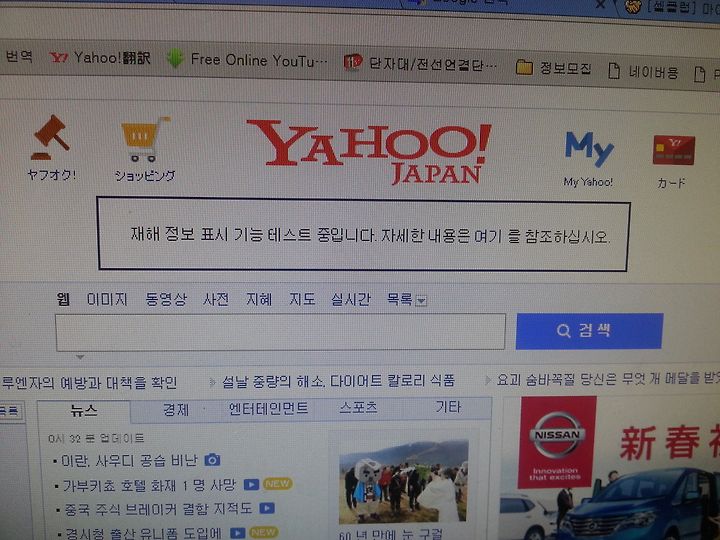
Task: Open the 루엔자의 예방과 대책을 확인 link
Action: [89, 382]
